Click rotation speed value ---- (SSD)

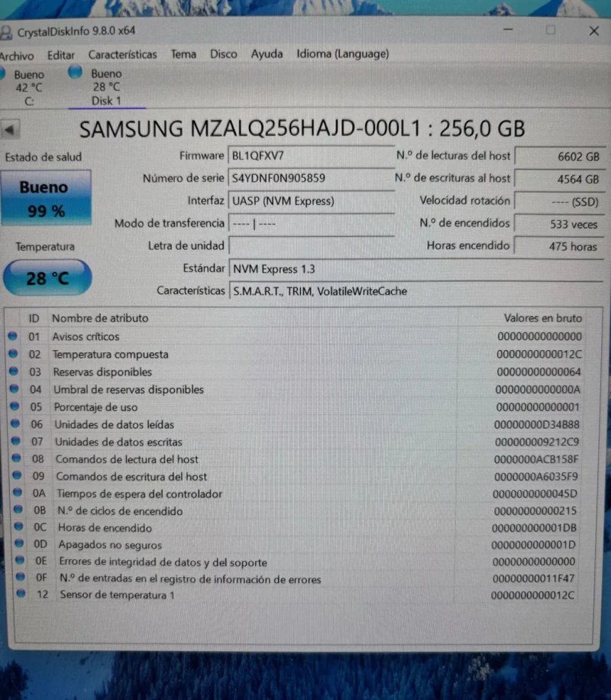coord(559,202)
